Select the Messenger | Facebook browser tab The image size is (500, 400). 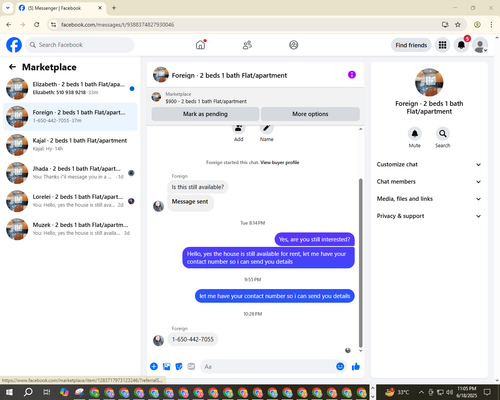tap(60, 8)
